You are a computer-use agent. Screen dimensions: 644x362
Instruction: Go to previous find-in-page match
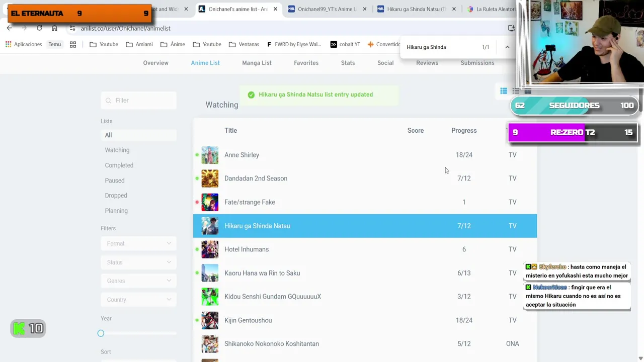click(x=507, y=47)
